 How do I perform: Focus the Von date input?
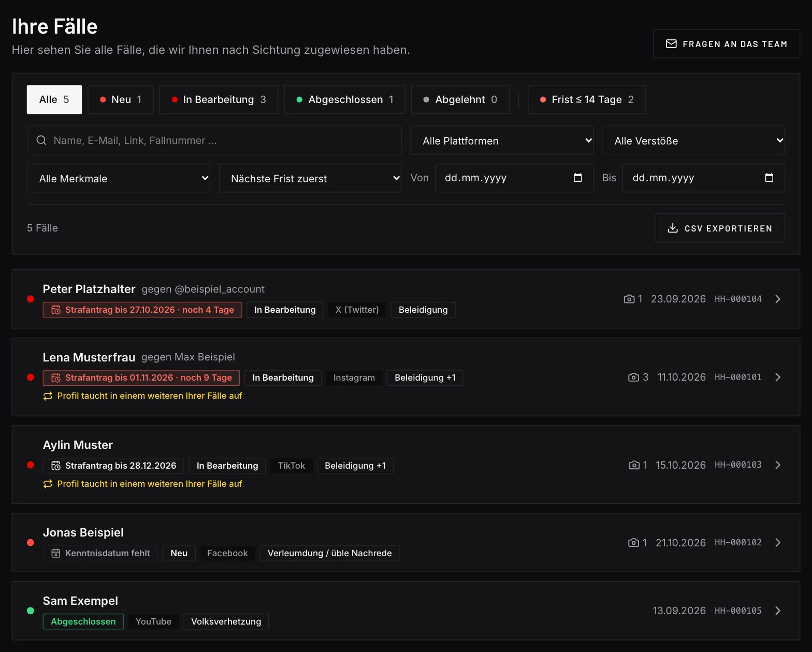[514, 178]
